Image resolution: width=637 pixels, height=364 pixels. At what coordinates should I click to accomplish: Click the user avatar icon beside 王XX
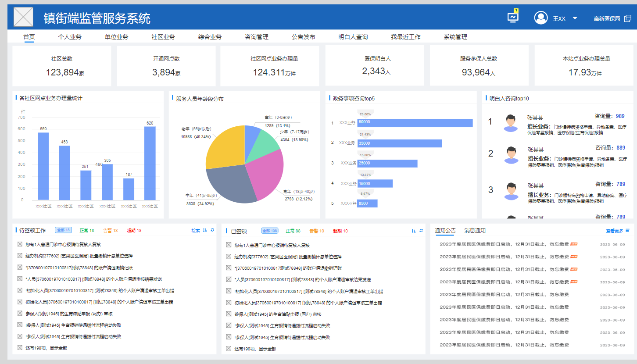[x=540, y=18]
